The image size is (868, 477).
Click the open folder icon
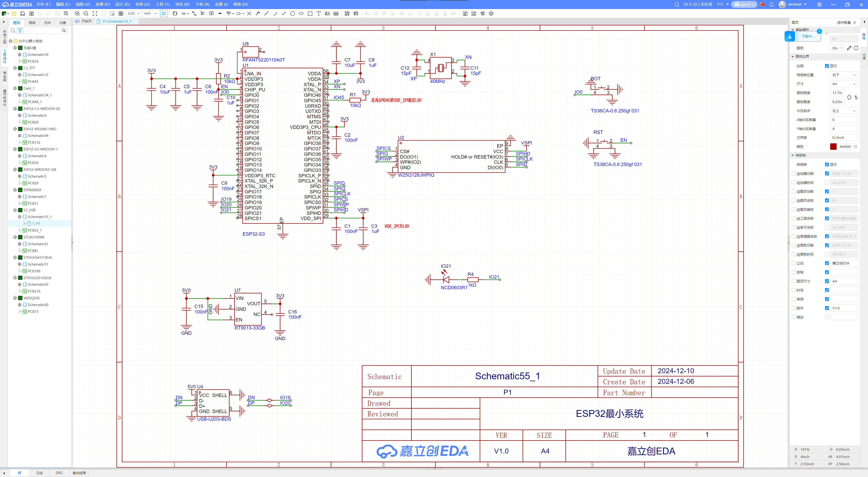(14, 14)
